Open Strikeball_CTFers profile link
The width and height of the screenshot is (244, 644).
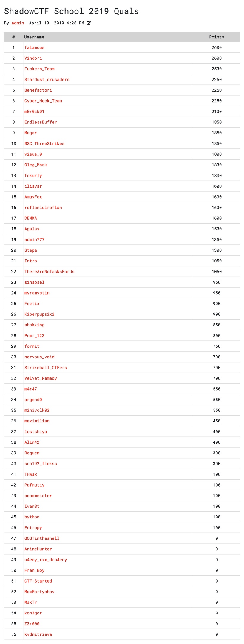[46, 368]
